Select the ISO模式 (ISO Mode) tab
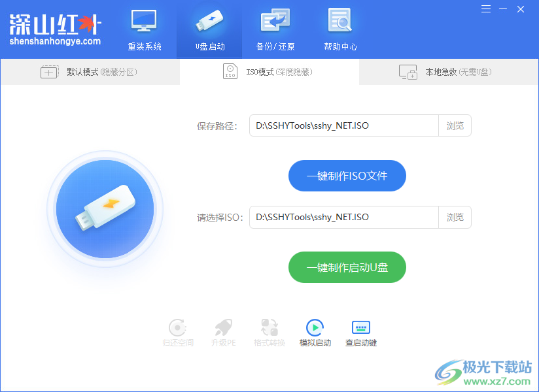Image resolution: width=539 pixels, height=392 pixels. click(x=269, y=72)
